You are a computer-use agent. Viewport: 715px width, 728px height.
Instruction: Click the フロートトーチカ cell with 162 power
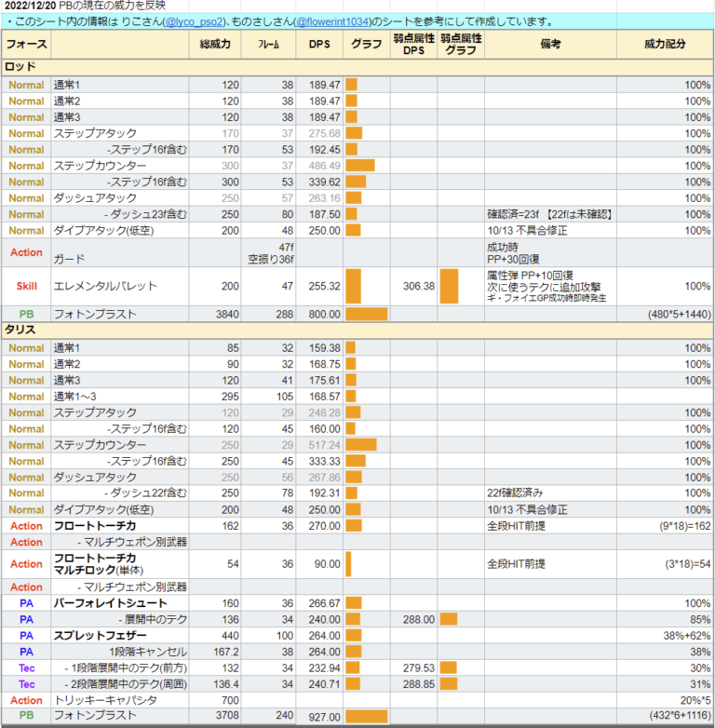tap(120, 526)
